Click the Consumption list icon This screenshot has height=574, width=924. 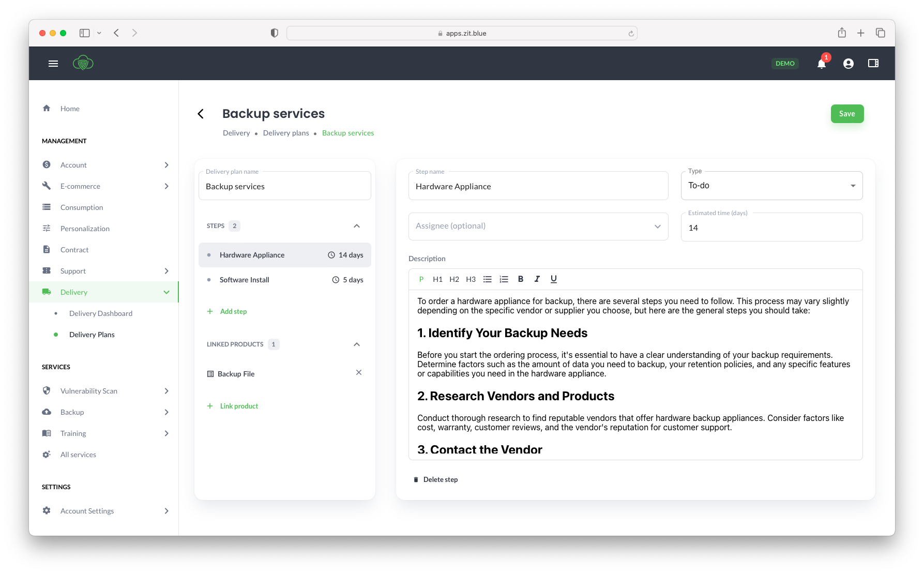[47, 207]
